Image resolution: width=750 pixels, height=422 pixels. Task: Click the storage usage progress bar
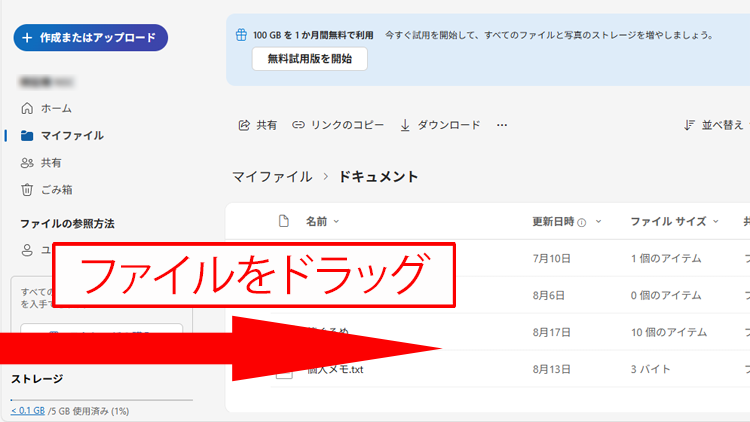(x=102, y=400)
